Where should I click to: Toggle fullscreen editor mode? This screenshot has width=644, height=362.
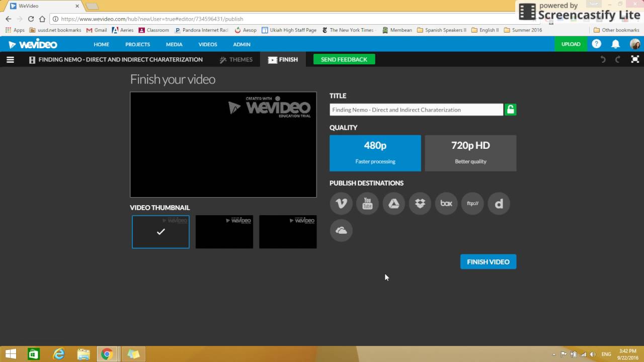coord(634,59)
